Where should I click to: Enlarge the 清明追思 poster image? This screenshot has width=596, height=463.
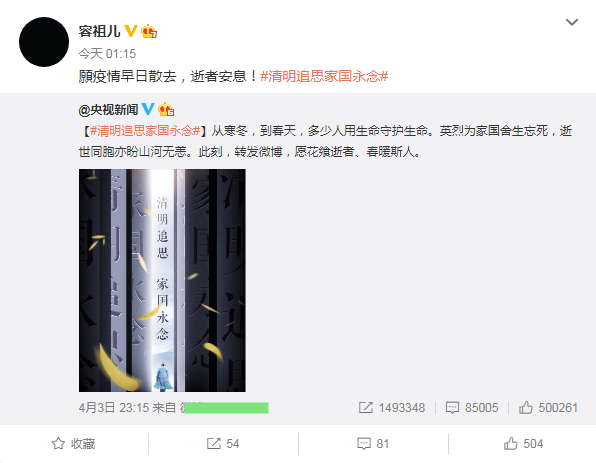(x=162, y=281)
